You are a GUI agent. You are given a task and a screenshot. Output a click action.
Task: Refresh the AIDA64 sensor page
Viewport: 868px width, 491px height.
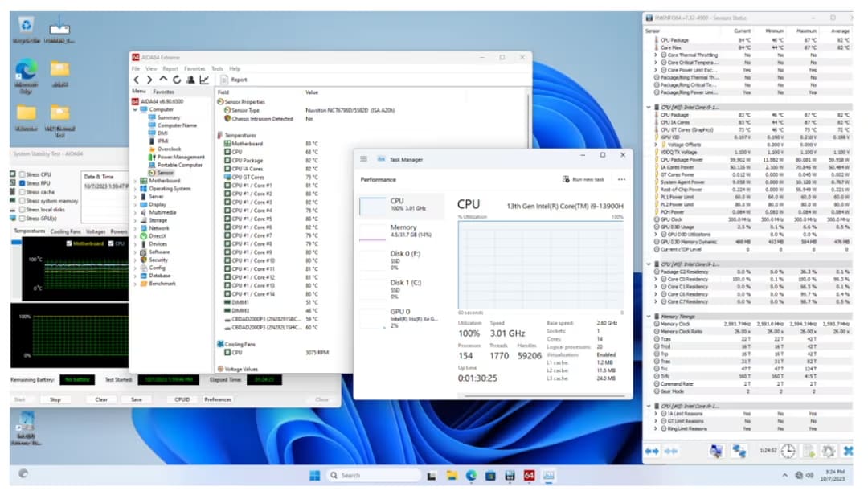click(177, 80)
